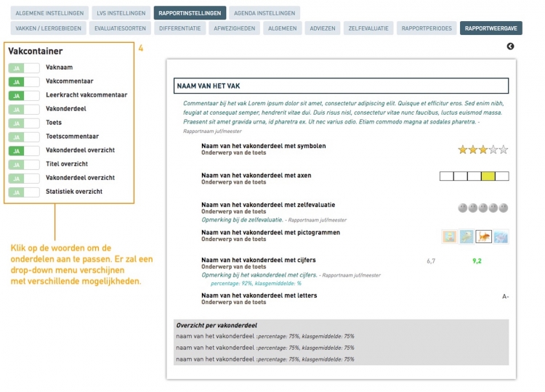Open the Statistiek overzicht label options

click(74, 192)
